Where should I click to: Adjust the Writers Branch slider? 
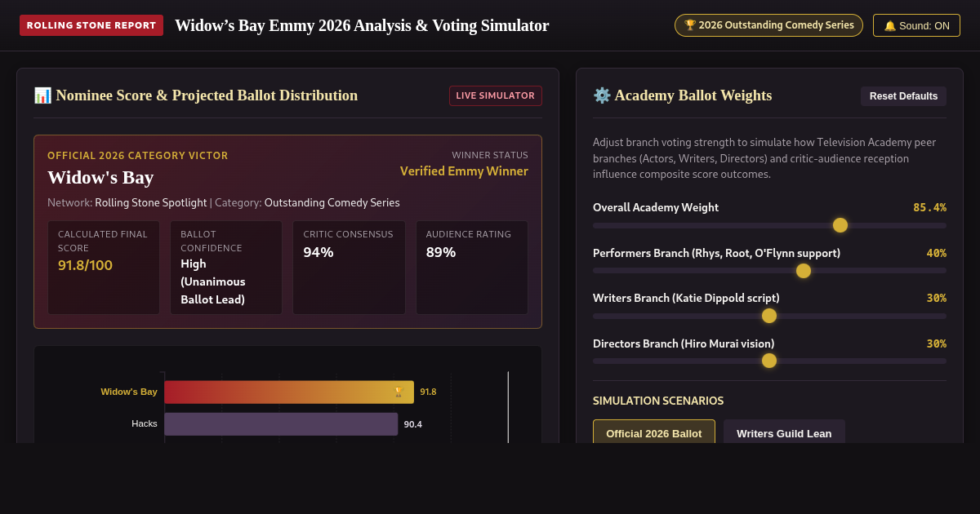[x=769, y=316]
